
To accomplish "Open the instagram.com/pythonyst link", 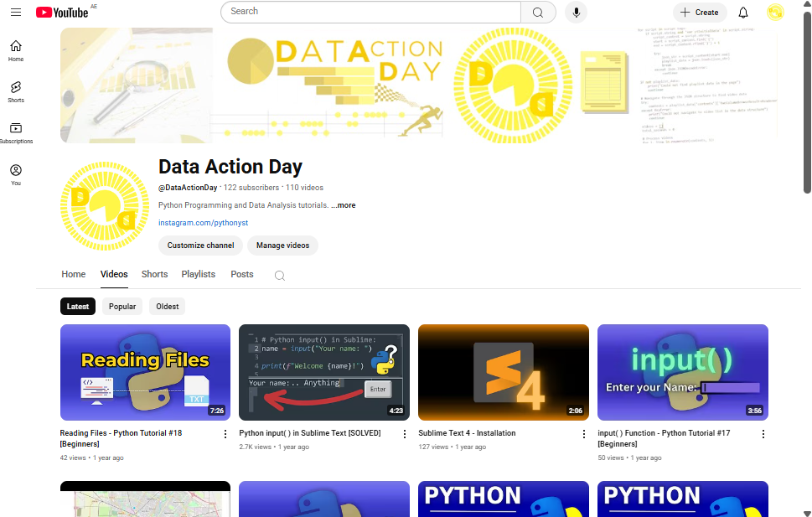I will tap(203, 223).
